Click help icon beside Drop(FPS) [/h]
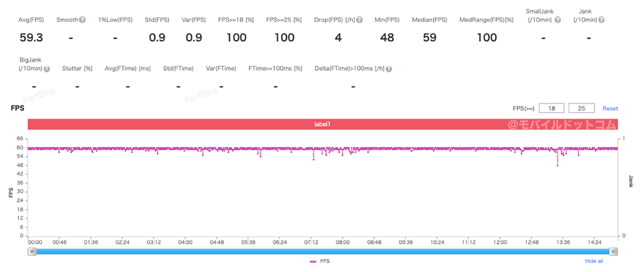The width and height of the screenshot is (644, 272). coord(359,21)
